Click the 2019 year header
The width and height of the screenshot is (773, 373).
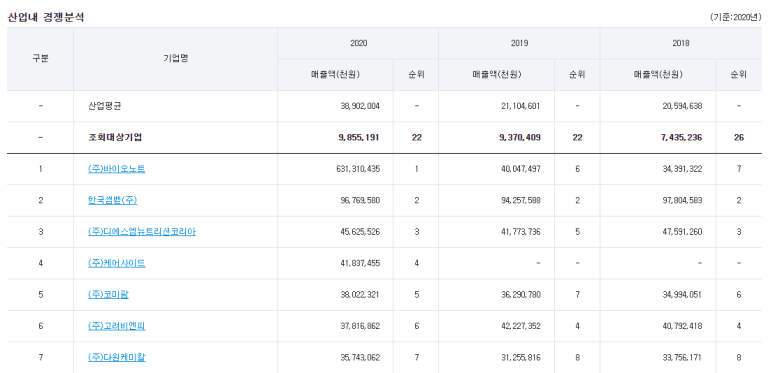click(520, 43)
